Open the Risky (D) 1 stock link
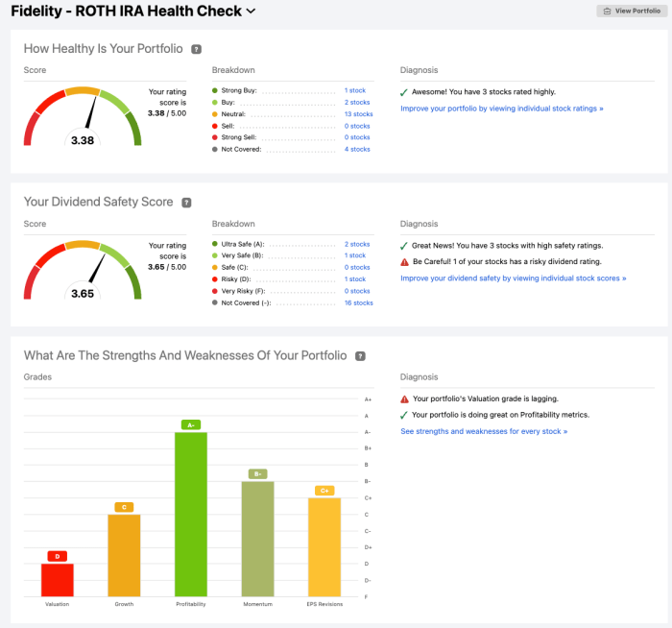 pos(355,279)
